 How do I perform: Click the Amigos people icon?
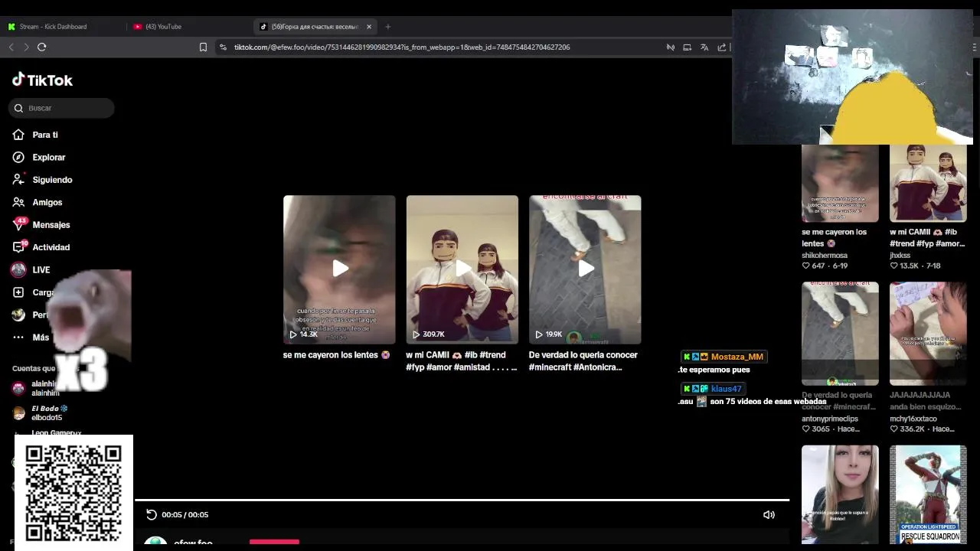[x=18, y=202]
